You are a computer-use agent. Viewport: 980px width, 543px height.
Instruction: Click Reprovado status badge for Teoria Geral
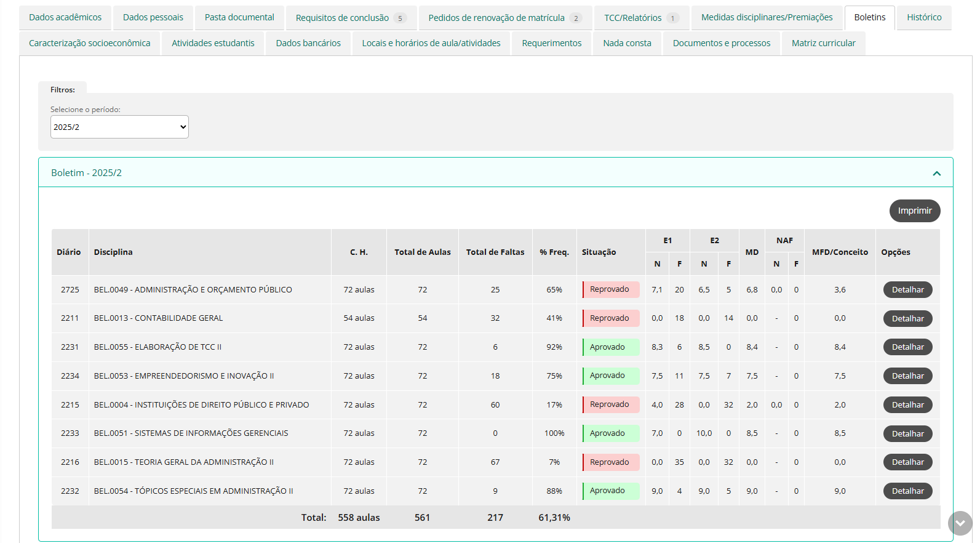pyautogui.click(x=610, y=462)
